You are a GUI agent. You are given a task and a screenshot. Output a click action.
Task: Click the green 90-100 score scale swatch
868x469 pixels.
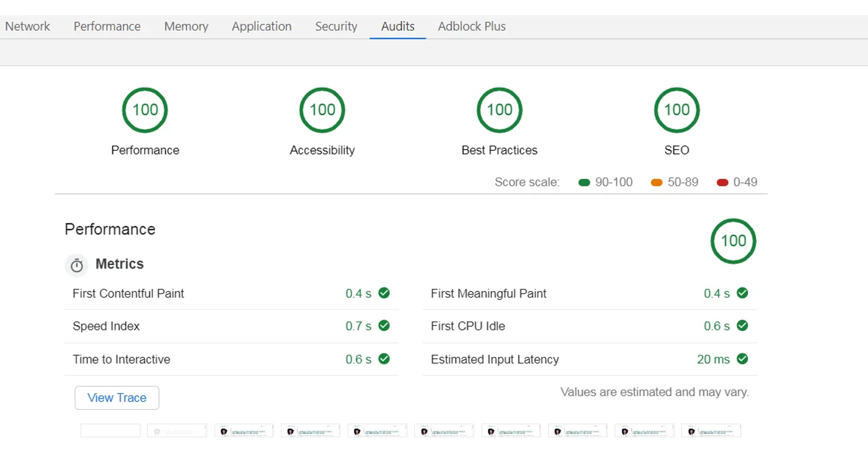click(584, 183)
